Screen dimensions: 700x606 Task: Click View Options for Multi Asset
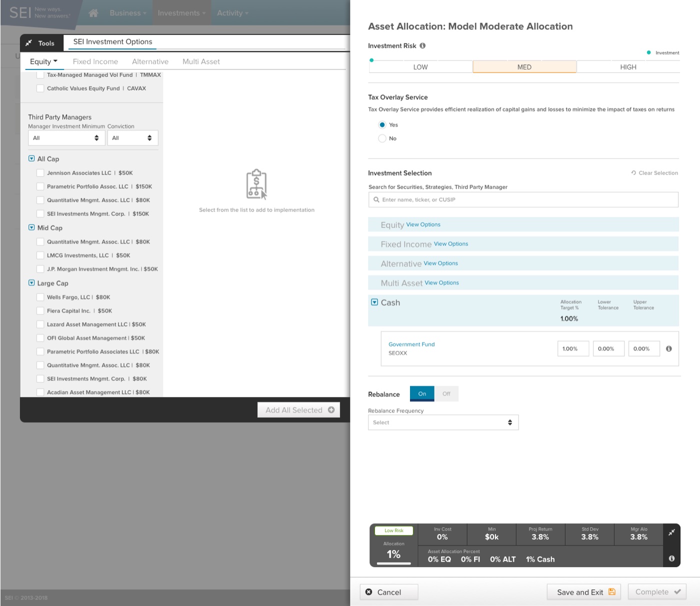click(x=441, y=283)
